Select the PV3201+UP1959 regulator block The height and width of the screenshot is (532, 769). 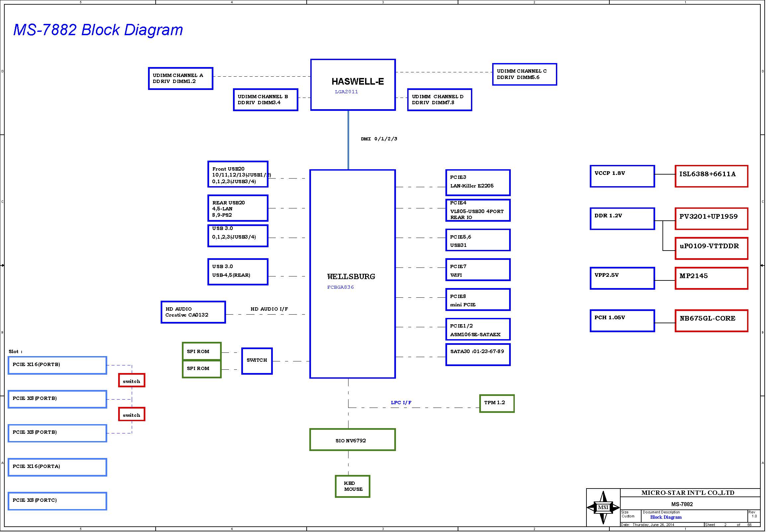711,219
